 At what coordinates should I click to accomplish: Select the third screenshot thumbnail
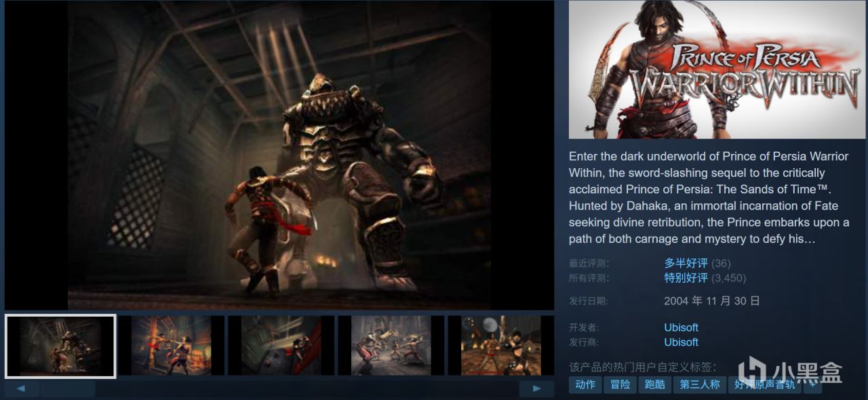pyautogui.click(x=281, y=346)
